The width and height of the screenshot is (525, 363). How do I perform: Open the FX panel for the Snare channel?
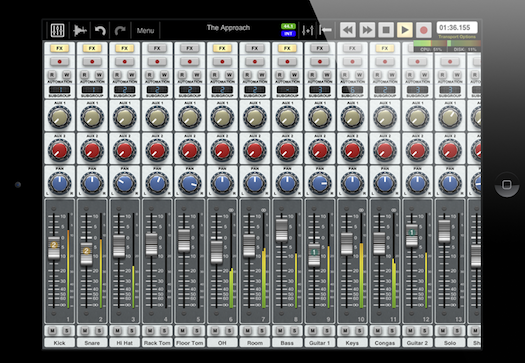92,48
